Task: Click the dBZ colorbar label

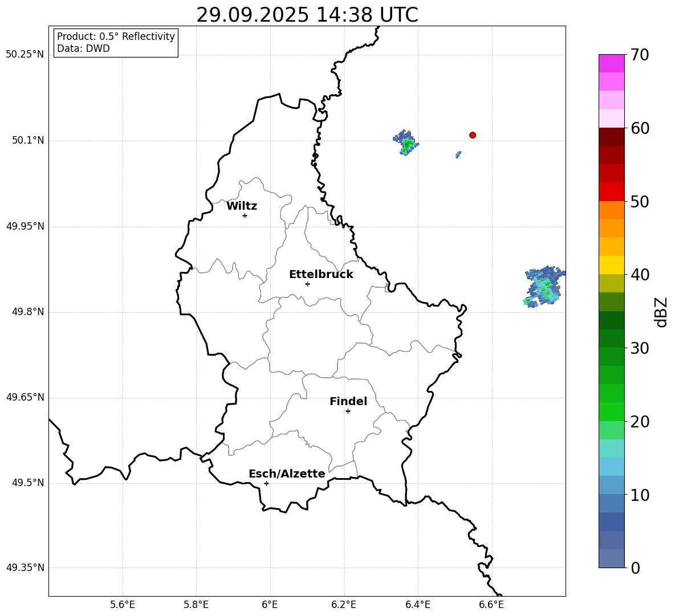Action: (x=662, y=312)
